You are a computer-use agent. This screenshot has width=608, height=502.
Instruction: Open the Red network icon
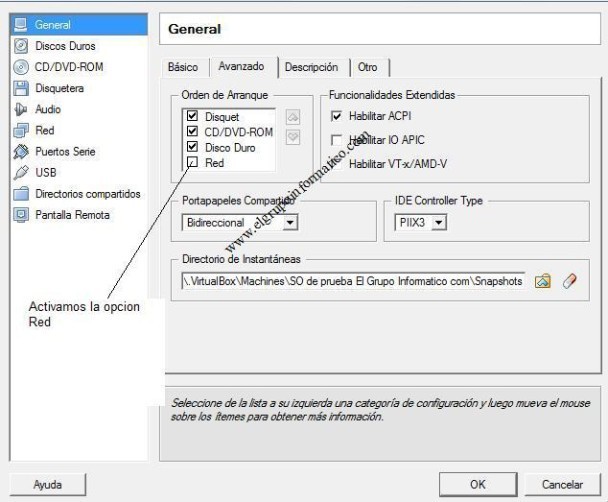[x=21, y=131]
